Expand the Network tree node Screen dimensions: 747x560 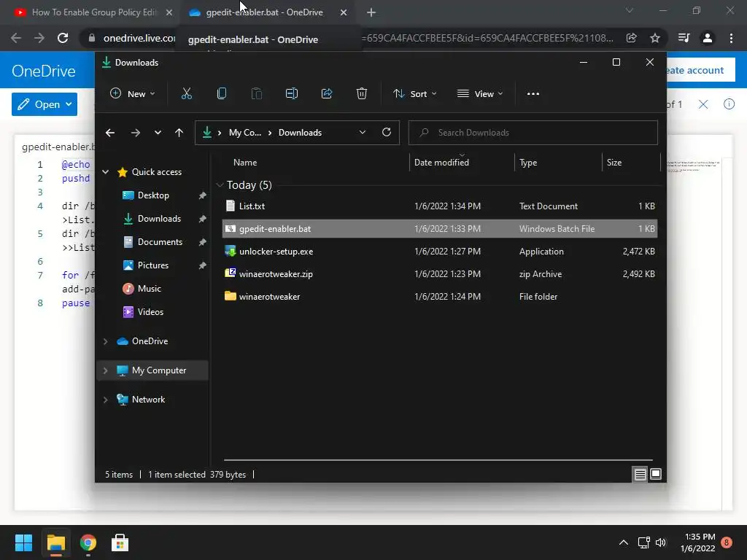(105, 400)
